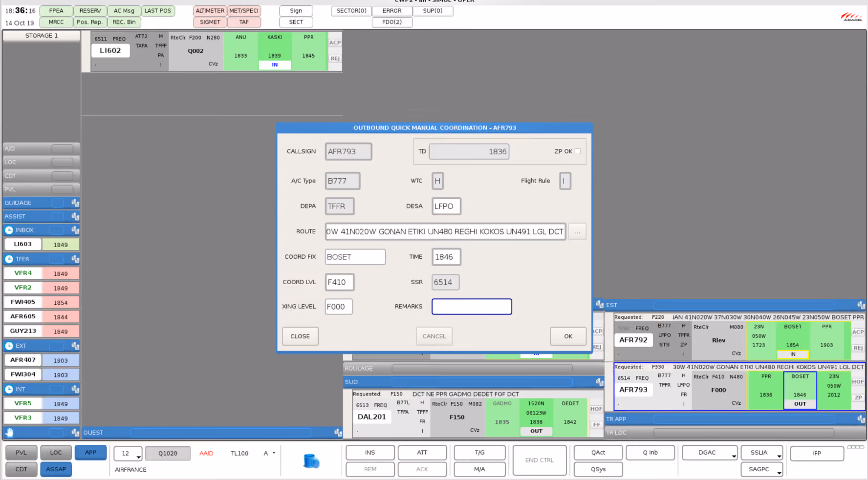
Task: Toggle the rounded box on GUIDAGE bar
Action: pyautogui.click(x=58, y=203)
